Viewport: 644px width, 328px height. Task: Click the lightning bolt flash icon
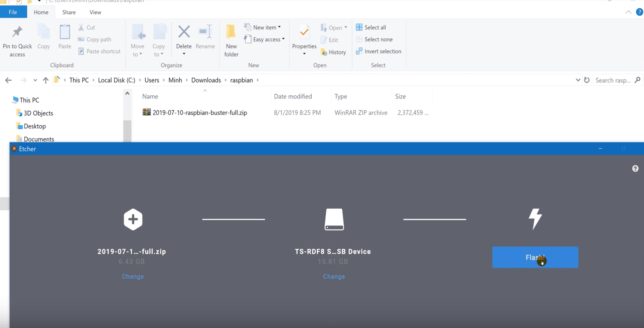[x=535, y=219]
